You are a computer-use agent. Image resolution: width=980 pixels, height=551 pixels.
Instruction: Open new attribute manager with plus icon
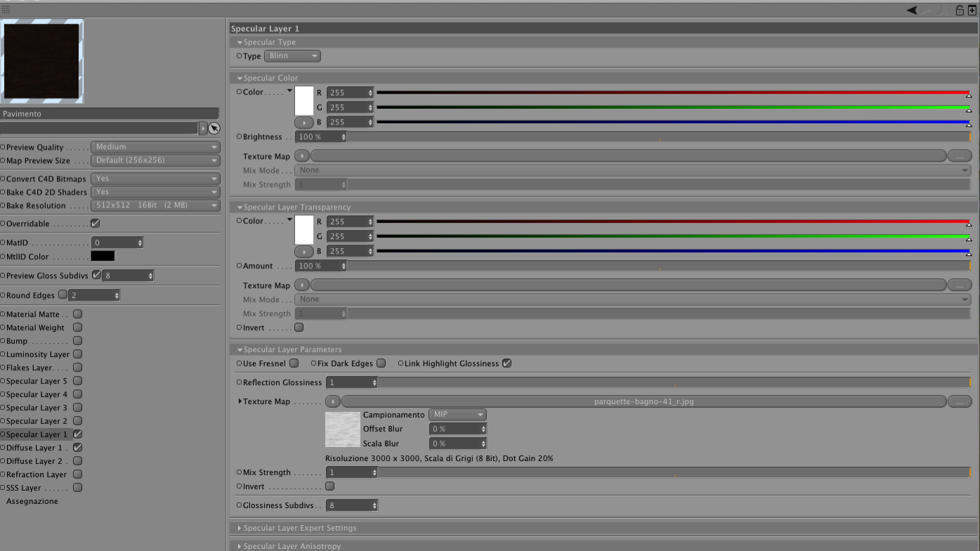pos(972,10)
